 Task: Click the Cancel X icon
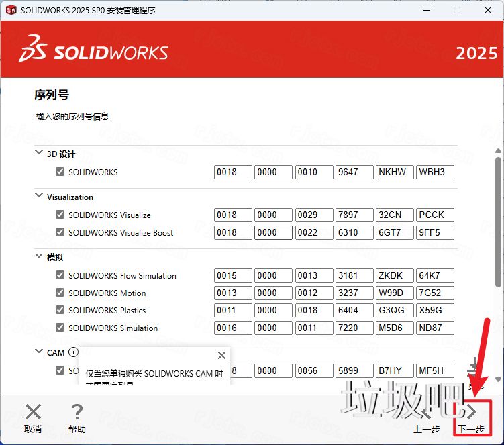[33, 411]
